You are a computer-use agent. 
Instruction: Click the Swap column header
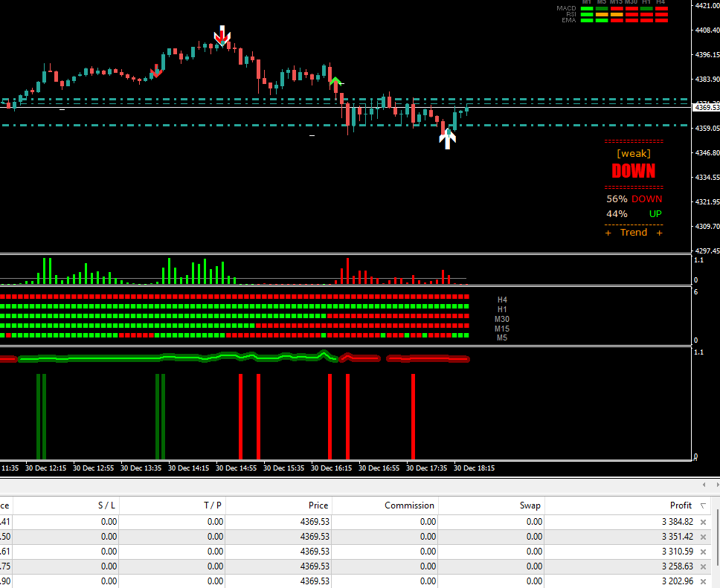[530, 505]
